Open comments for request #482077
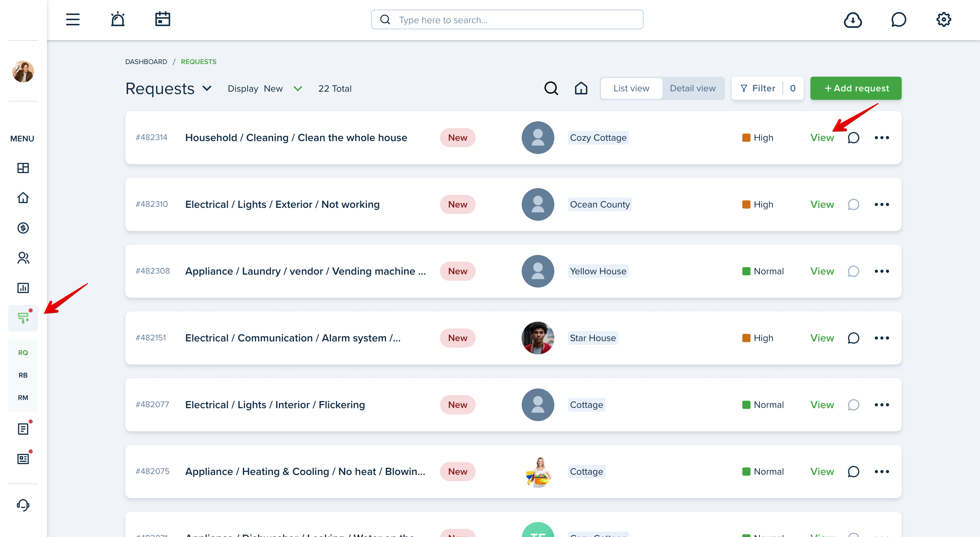The image size is (980, 537). pos(853,404)
